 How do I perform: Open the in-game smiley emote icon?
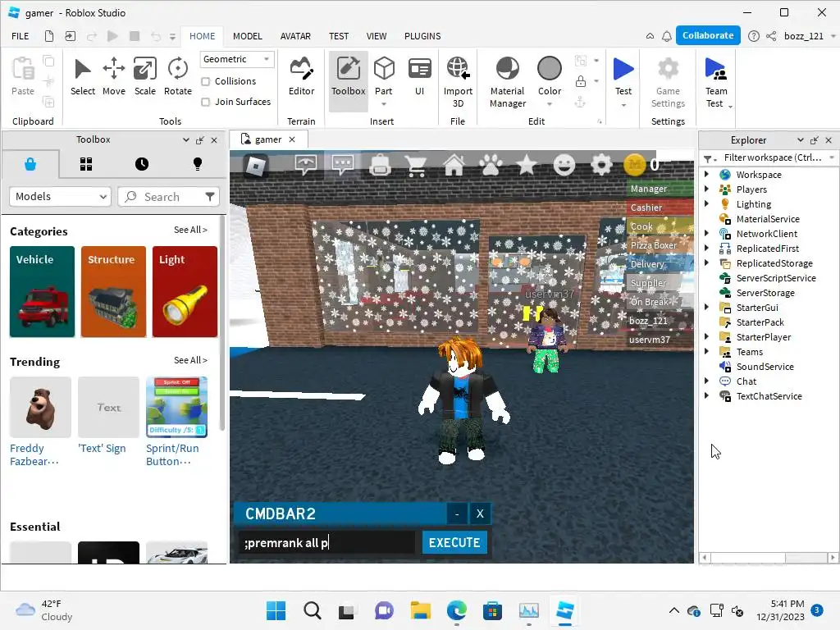click(x=564, y=165)
